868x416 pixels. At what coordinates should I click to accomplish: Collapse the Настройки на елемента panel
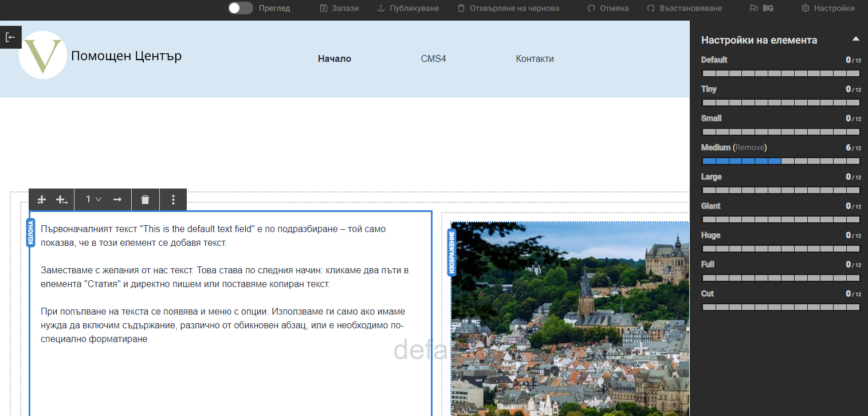pyautogui.click(x=855, y=39)
